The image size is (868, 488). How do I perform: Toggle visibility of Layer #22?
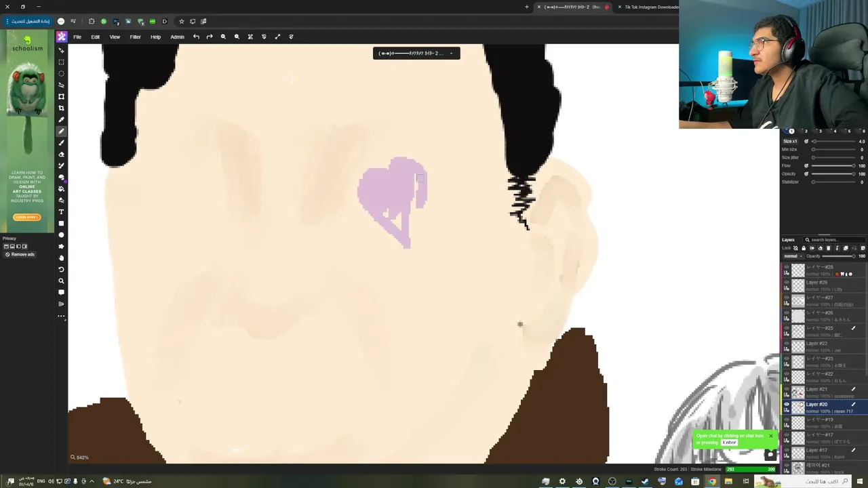(787, 344)
